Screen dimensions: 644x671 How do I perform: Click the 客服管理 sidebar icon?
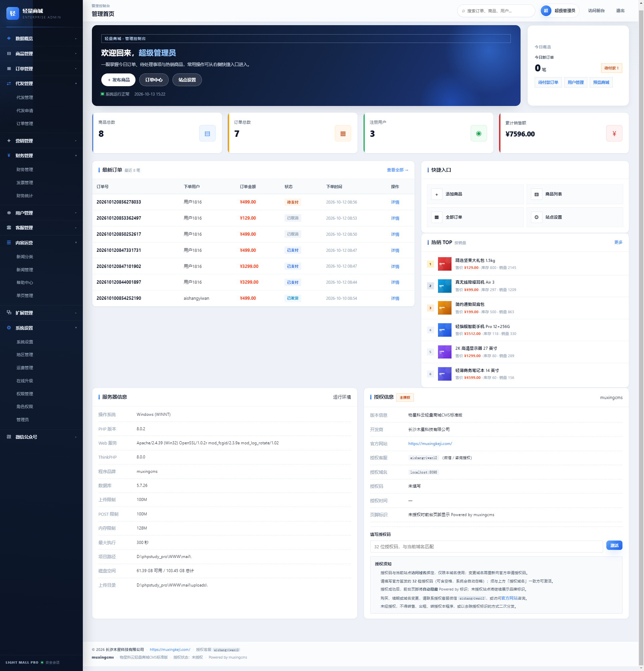point(9,227)
